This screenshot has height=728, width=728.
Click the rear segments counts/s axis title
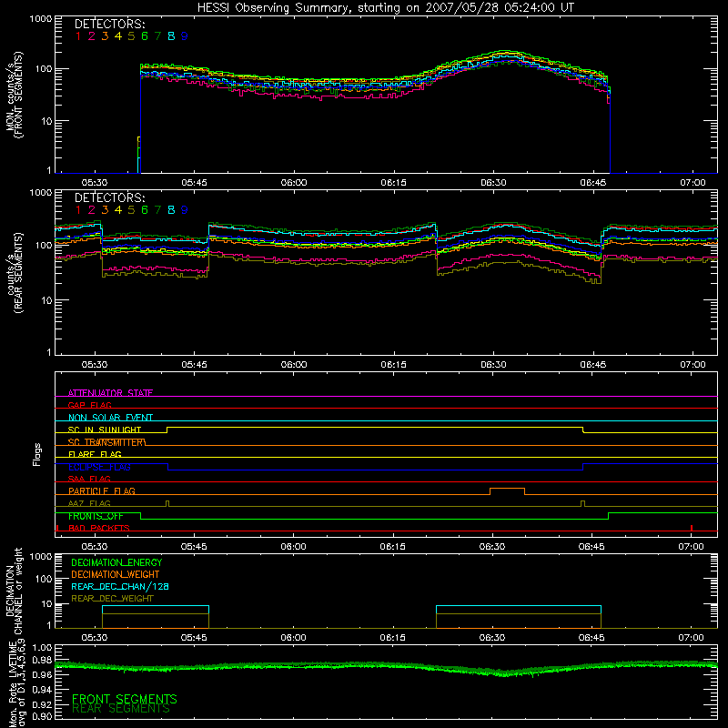click(15, 272)
